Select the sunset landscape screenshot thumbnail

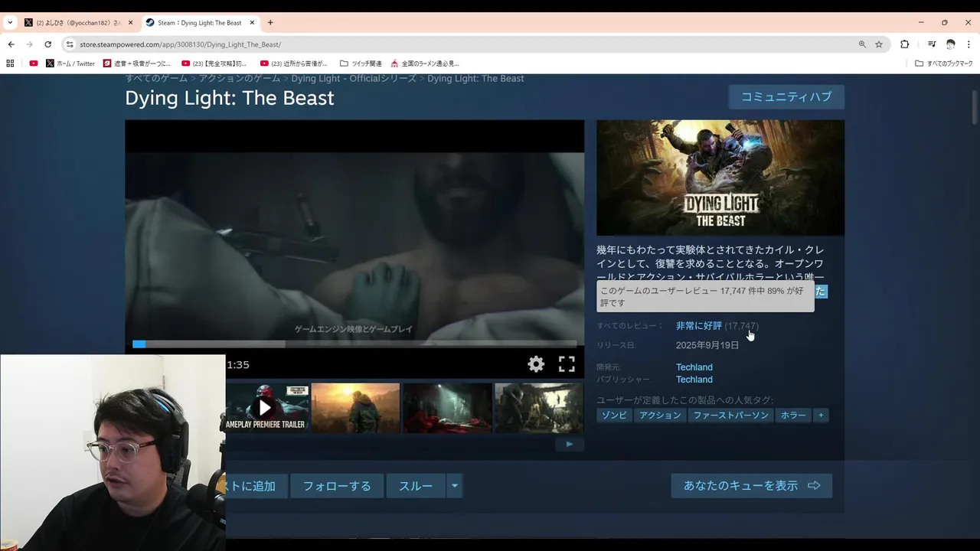pos(355,408)
